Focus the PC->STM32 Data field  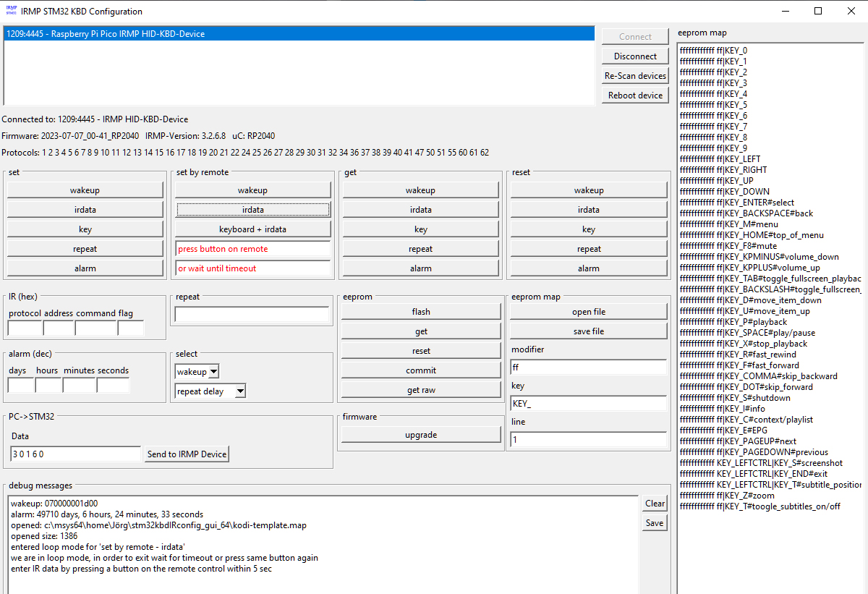75,454
